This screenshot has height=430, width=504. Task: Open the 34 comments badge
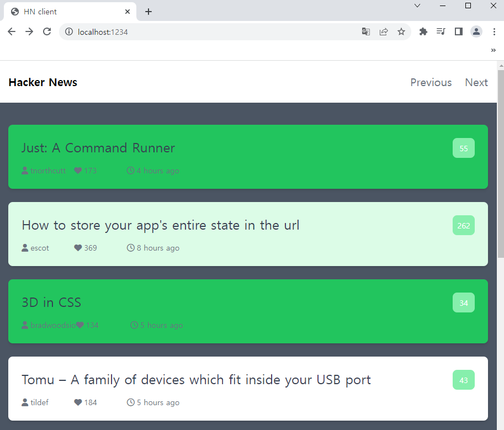[464, 302]
